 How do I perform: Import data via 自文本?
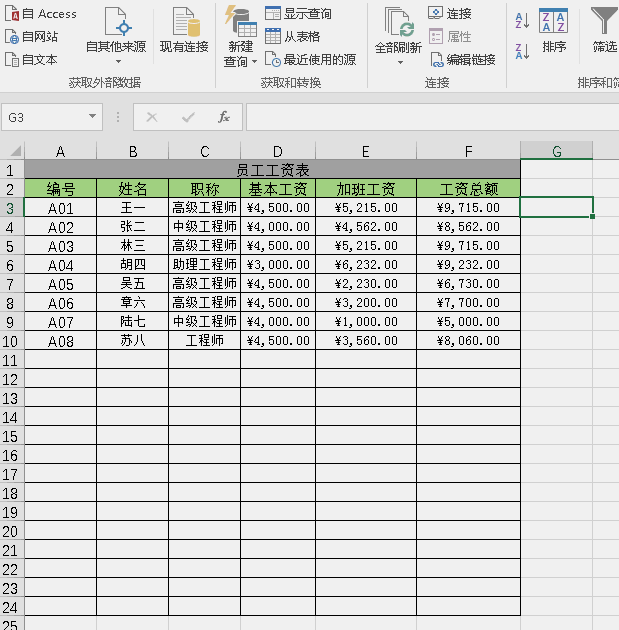coord(31,59)
